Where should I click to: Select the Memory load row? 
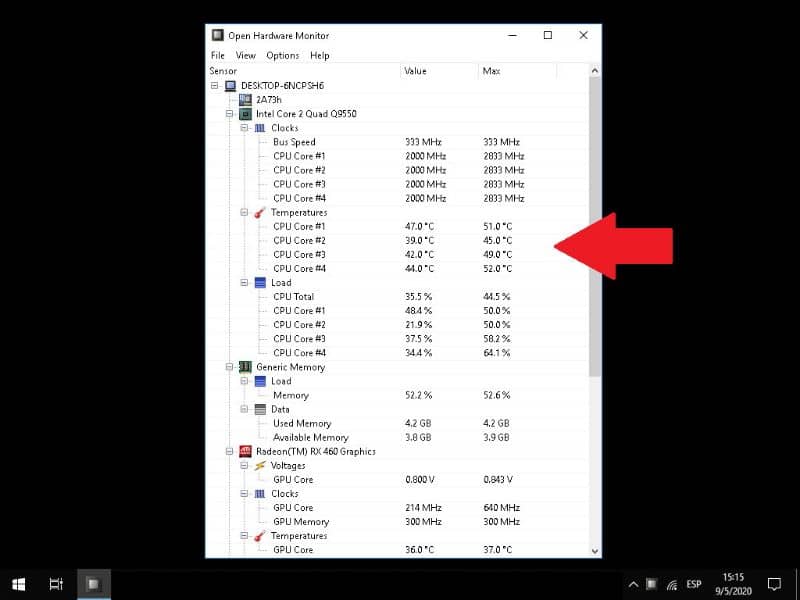pyautogui.click(x=397, y=395)
